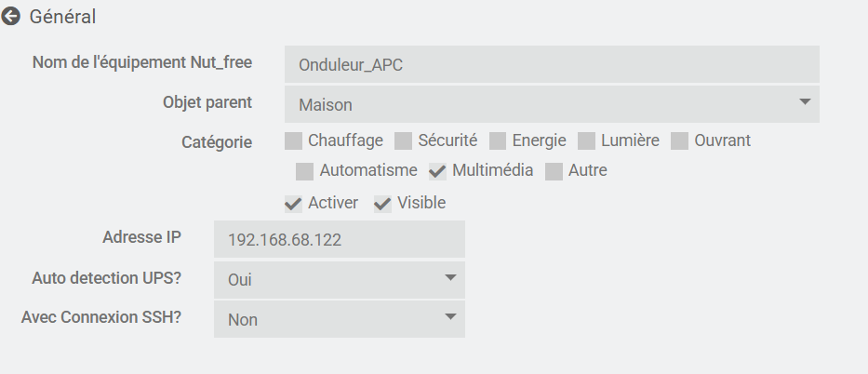Select the Lumière category checkbox

[586, 141]
